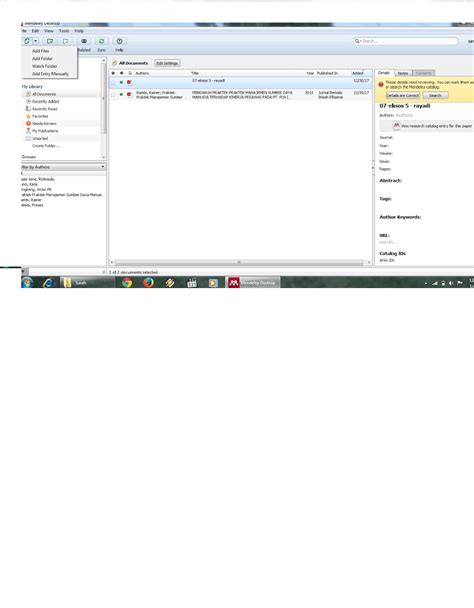Click the horizontal scrollbar of document list
This screenshot has height=608, width=474.
(239, 263)
